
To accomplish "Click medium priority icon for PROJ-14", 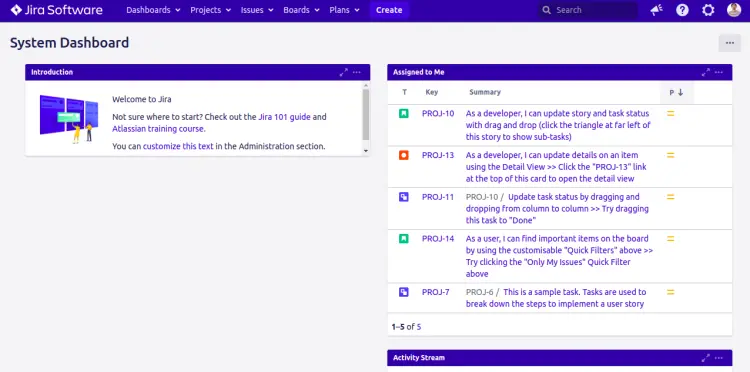I will pos(671,239).
